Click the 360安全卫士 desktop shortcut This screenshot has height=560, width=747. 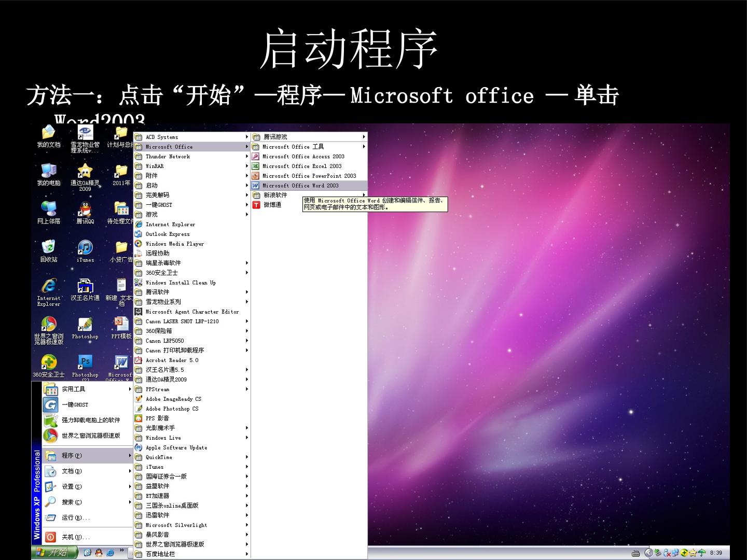pyautogui.click(x=49, y=366)
